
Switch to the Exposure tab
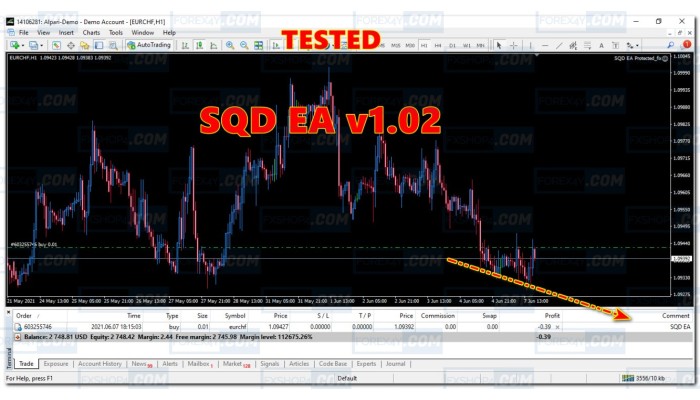pos(56,364)
